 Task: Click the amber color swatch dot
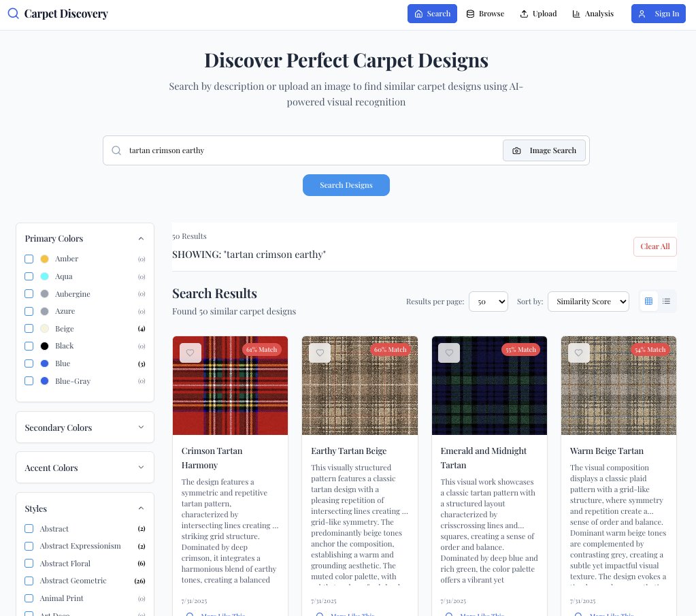44,259
